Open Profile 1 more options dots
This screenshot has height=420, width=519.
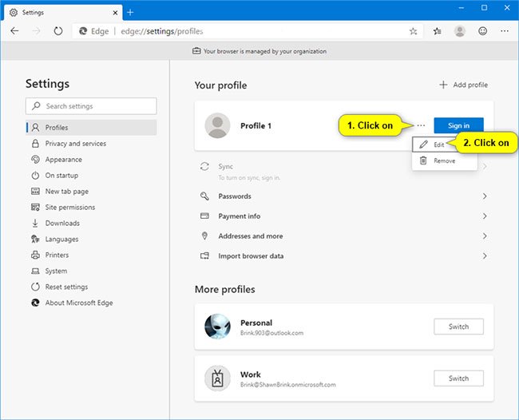(421, 125)
